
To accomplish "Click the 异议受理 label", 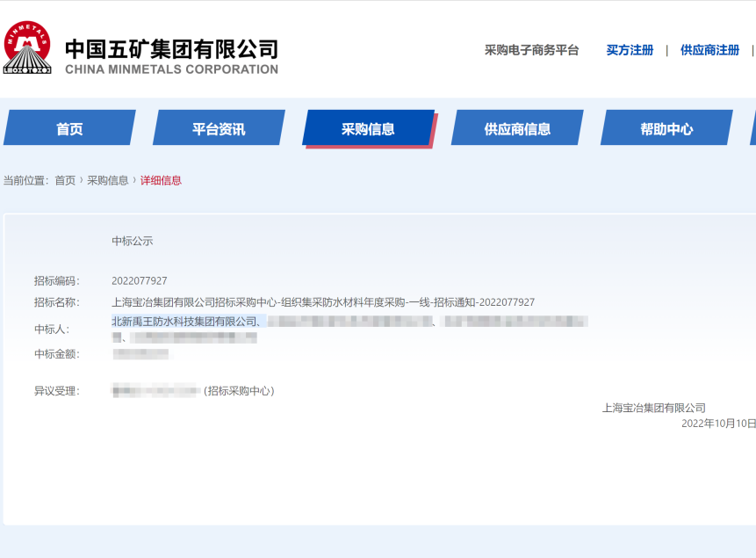I will point(57,391).
